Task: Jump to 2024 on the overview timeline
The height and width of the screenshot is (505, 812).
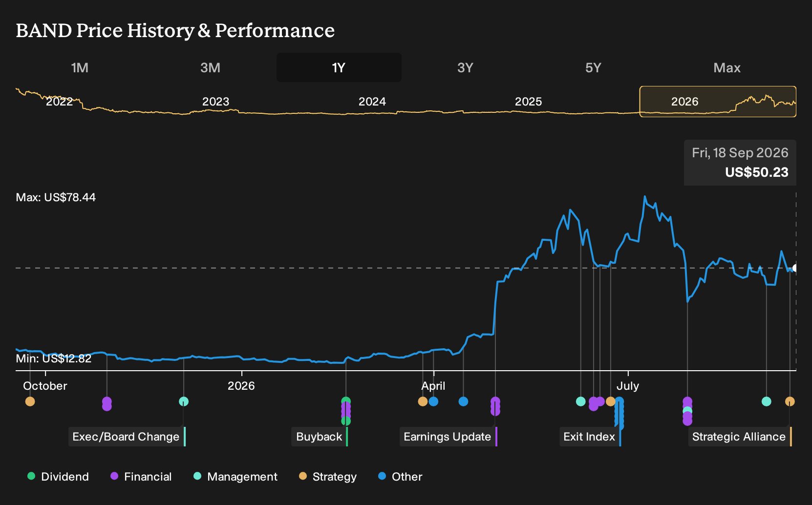Action: (x=372, y=102)
